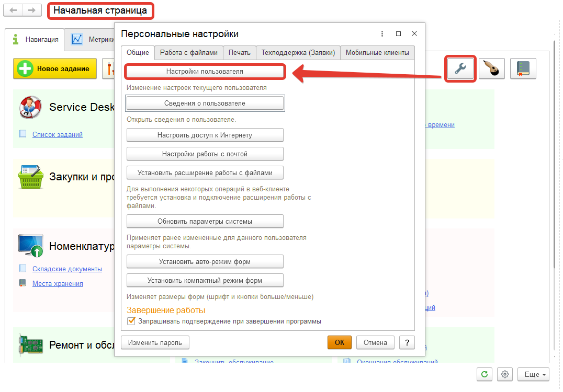Screen dimensions: 563x392
Task: Click the "Изменить пароль" button
Action: click(x=155, y=342)
